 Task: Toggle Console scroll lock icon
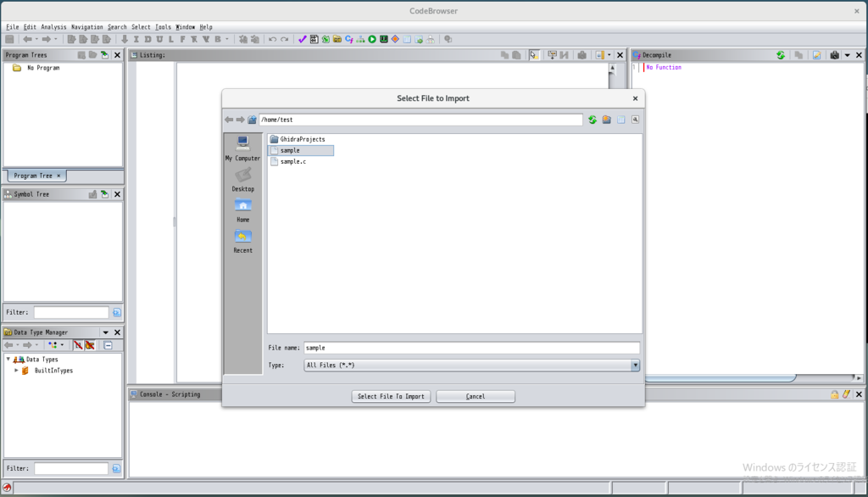(834, 394)
